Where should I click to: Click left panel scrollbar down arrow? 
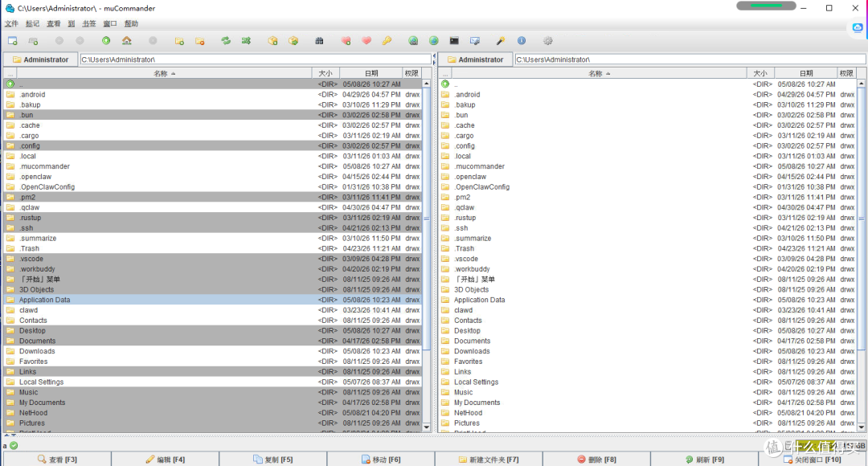pos(426,427)
